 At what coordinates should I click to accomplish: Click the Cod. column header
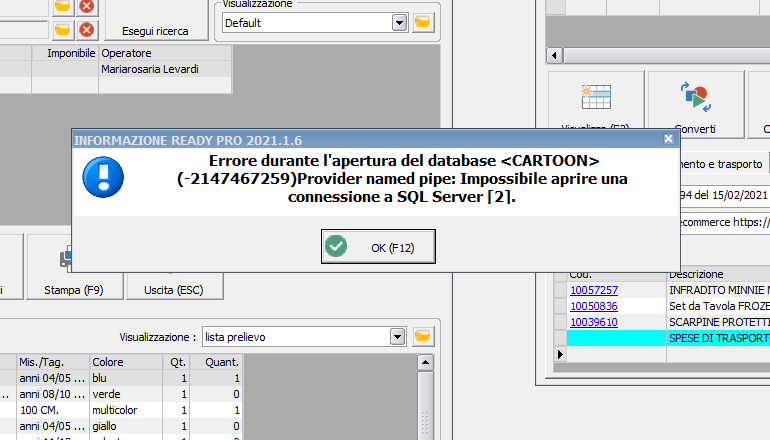pos(616,275)
